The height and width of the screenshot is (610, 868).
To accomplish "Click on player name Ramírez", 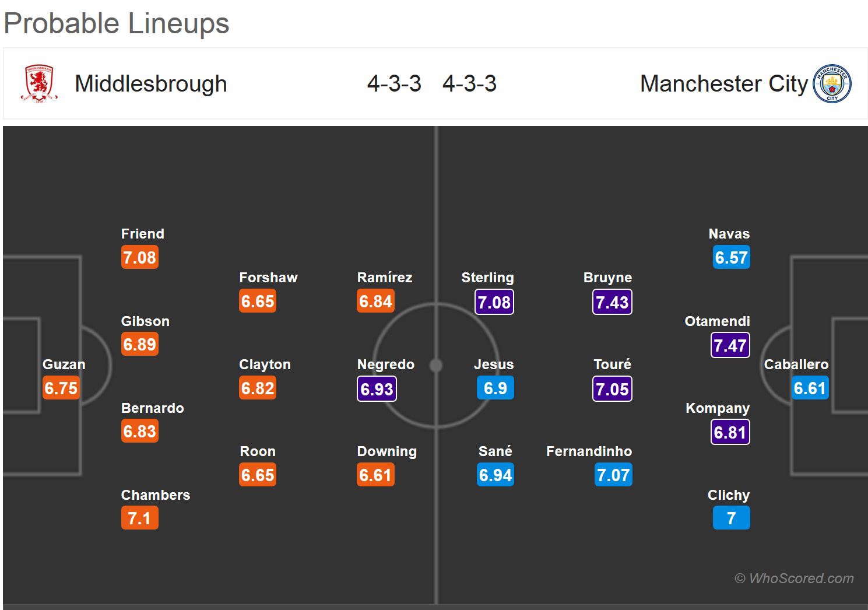I will point(385,278).
